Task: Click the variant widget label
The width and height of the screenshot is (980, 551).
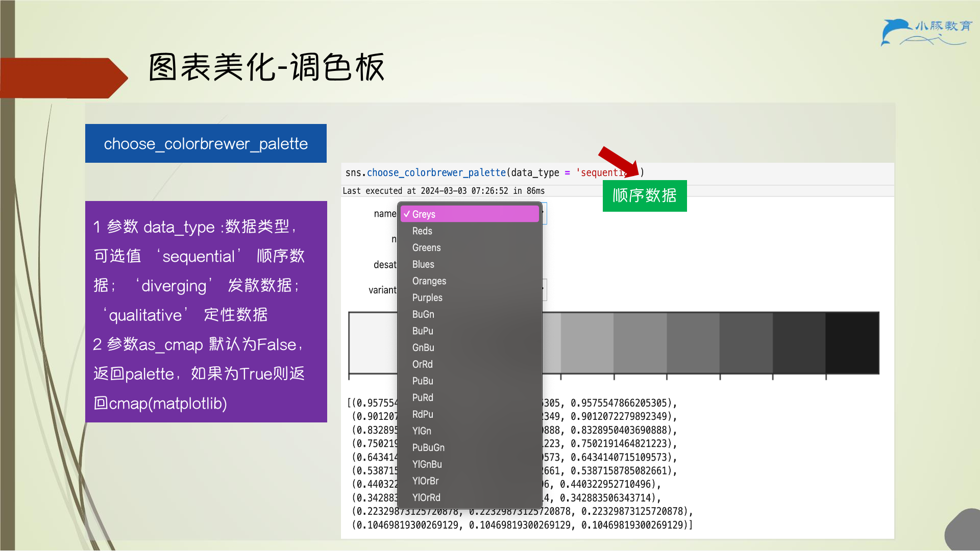Action: pyautogui.click(x=382, y=290)
